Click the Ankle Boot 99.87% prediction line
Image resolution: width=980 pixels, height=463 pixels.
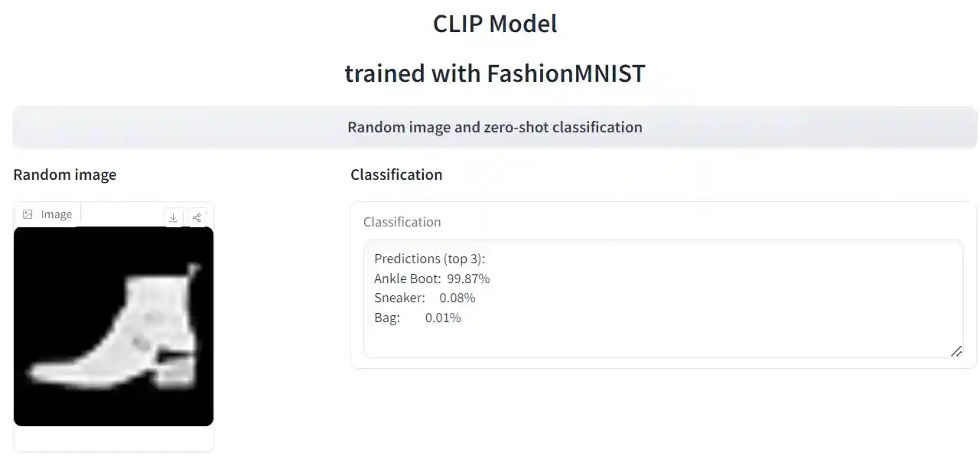tap(431, 279)
